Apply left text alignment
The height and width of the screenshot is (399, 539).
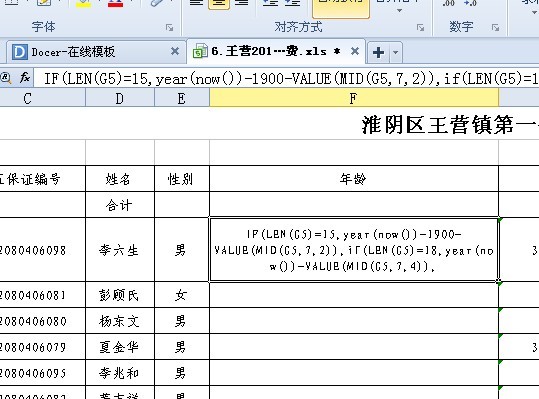197,3
